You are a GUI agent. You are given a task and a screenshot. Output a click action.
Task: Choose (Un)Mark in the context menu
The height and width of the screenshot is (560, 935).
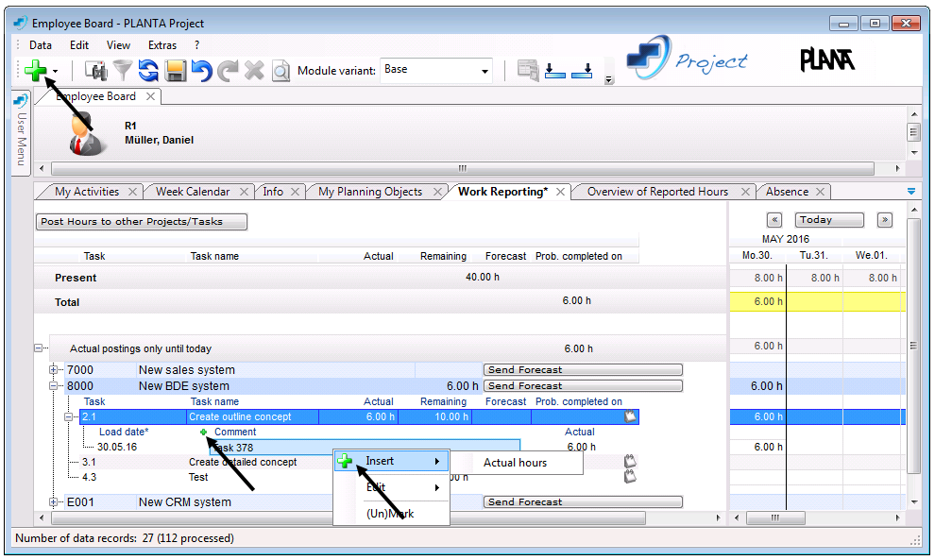point(391,514)
